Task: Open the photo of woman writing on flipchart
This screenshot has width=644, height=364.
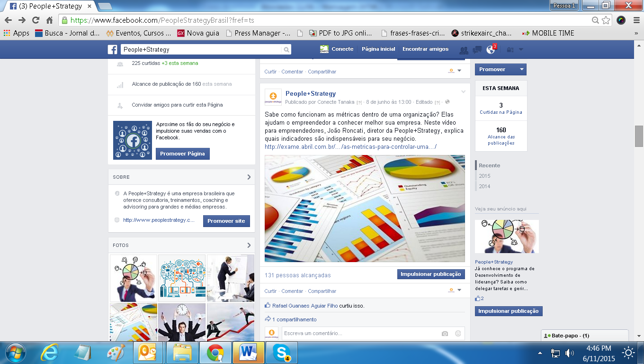Action: pyautogui.click(x=231, y=278)
